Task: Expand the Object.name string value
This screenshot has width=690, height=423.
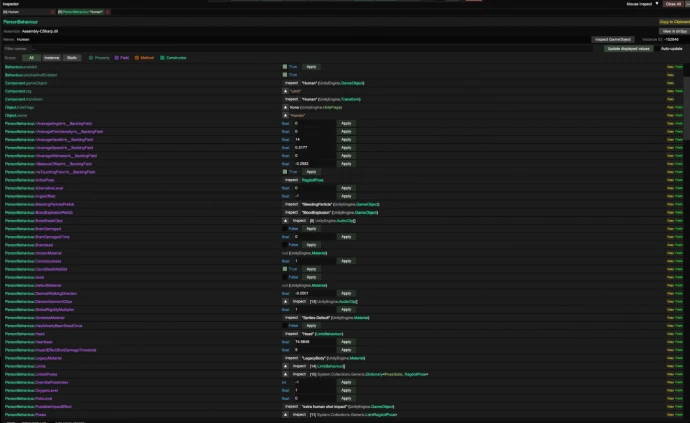Action: [285, 115]
